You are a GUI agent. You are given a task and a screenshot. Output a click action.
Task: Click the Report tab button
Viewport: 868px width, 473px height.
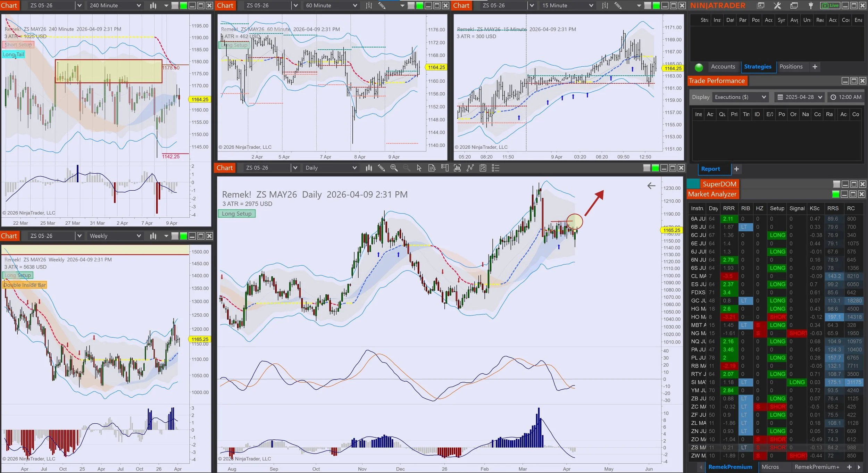point(710,169)
